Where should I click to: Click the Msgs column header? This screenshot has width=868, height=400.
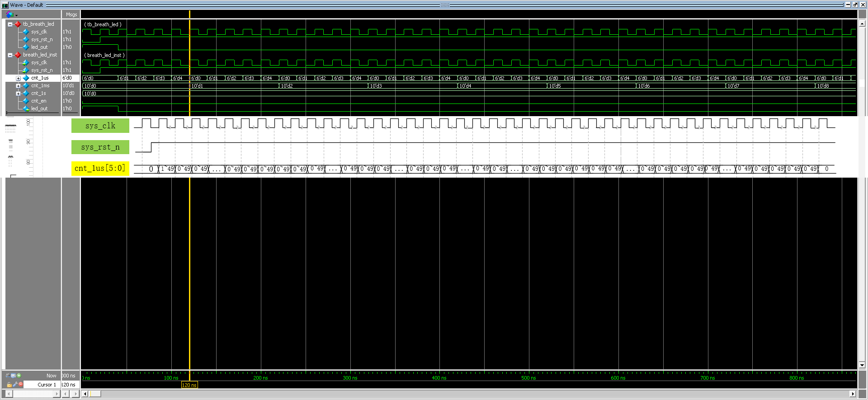coord(71,14)
